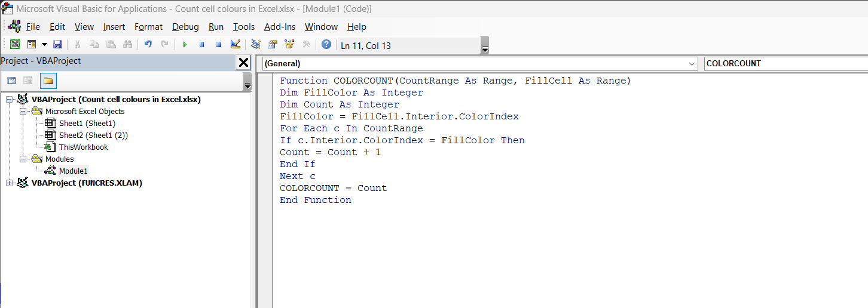Click the Redo arrow icon
The image size is (868, 308).
tap(164, 45)
